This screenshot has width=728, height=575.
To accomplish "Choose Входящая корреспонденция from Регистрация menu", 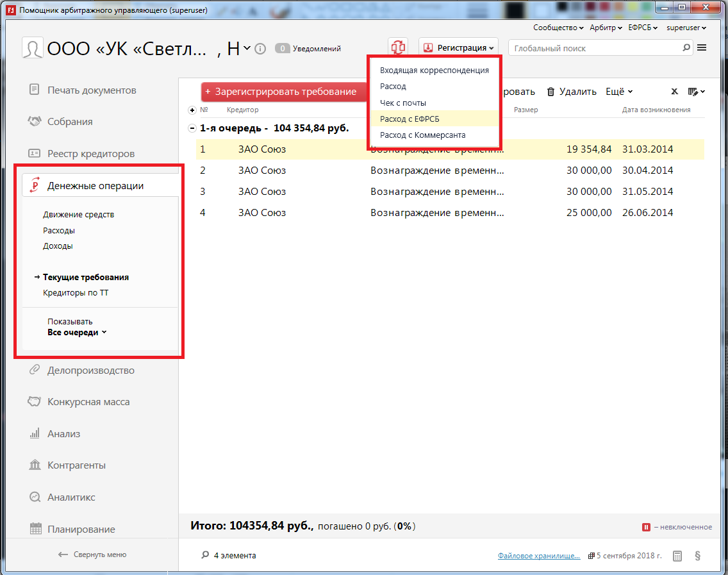I will 434,71.
